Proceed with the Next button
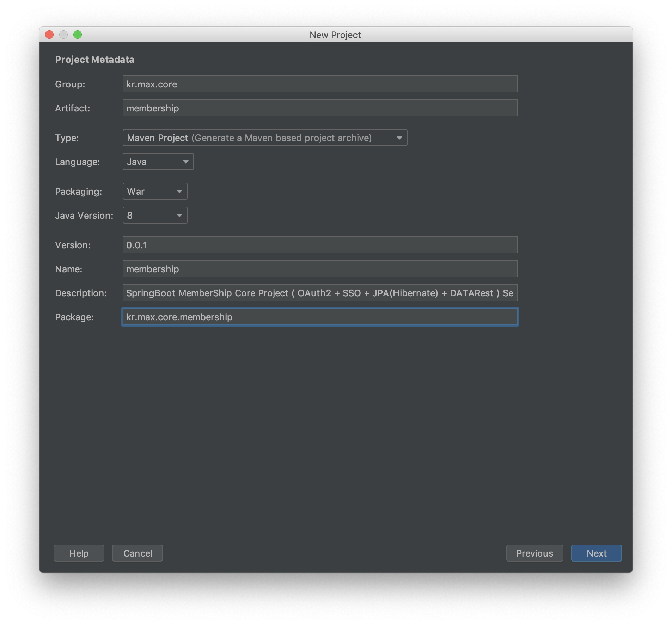672x625 pixels. pyautogui.click(x=596, y=553)
